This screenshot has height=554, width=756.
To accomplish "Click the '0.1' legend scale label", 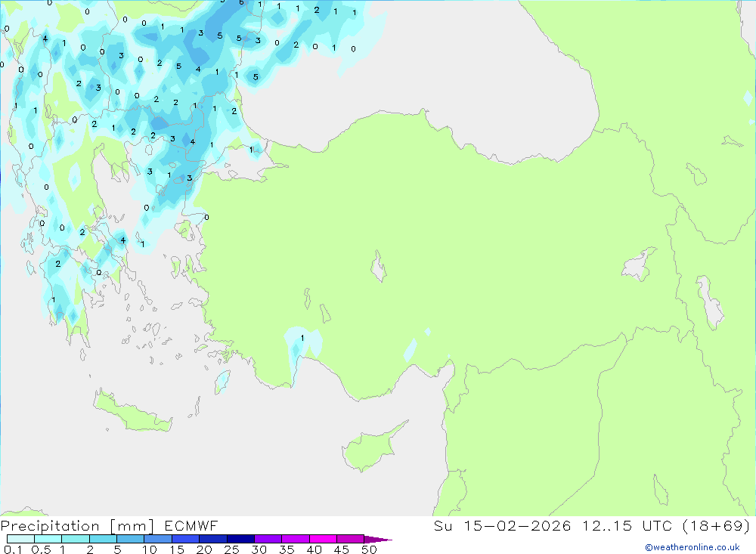I will coord(13,549).
